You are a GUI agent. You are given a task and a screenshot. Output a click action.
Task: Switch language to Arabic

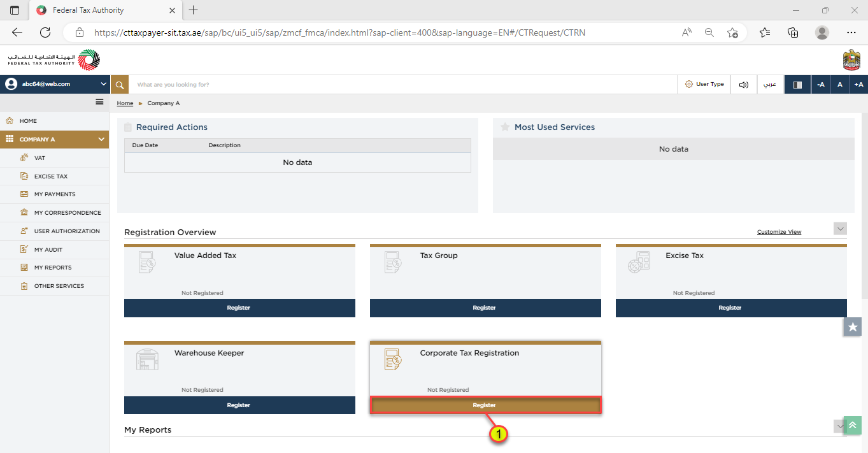(x=771, y=84)
